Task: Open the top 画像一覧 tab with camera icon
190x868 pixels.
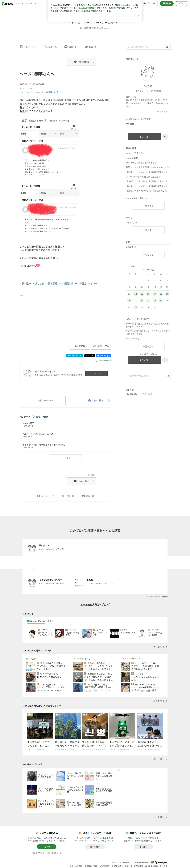Action: coord(71,47)
